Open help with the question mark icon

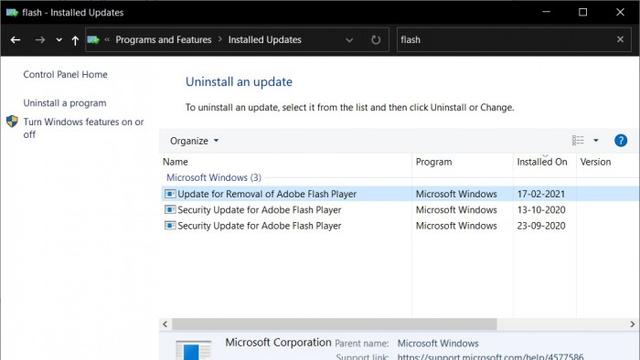[x=620, y=140]
